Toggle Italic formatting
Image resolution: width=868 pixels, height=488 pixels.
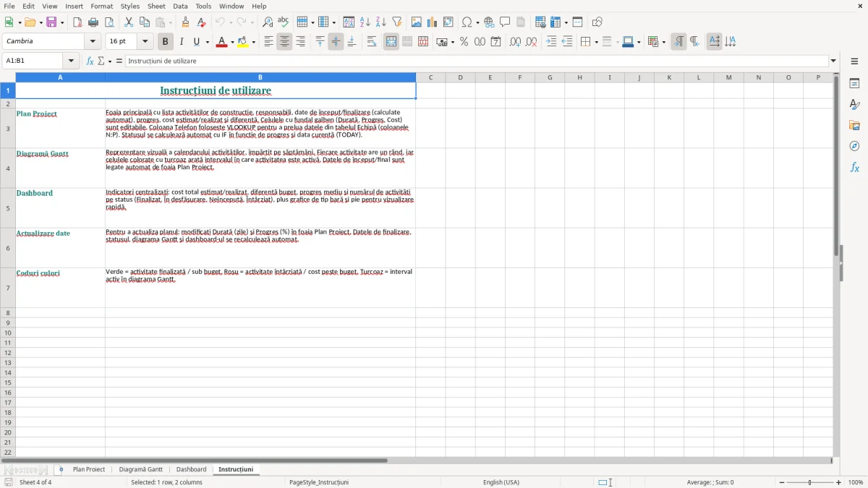(181, 42)
